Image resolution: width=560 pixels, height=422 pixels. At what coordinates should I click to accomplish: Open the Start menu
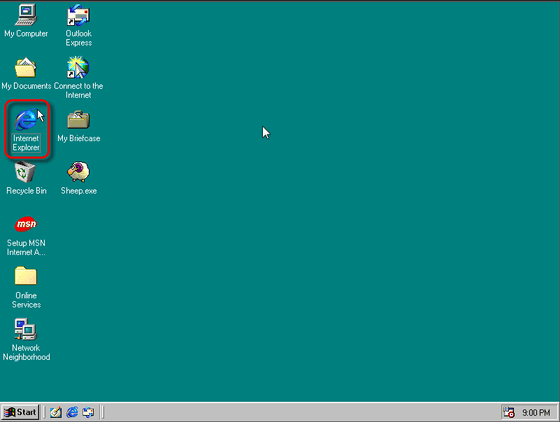[20, 412]
